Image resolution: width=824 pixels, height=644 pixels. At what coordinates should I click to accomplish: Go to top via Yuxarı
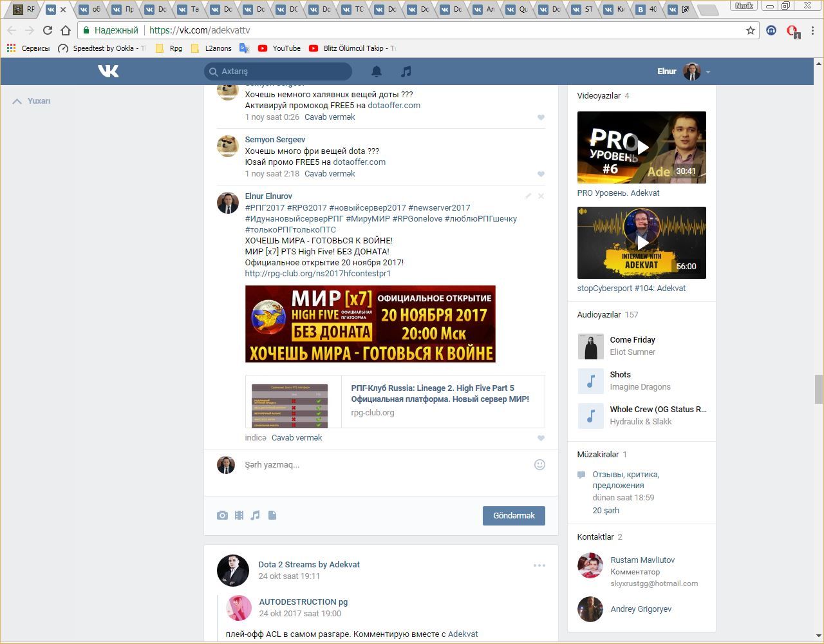[32, 101]
